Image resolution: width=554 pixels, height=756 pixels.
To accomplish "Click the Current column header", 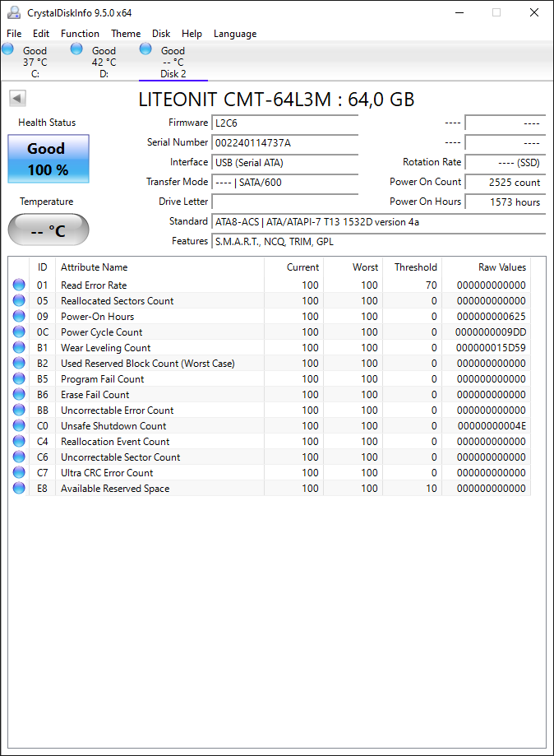I will [294, 267].
